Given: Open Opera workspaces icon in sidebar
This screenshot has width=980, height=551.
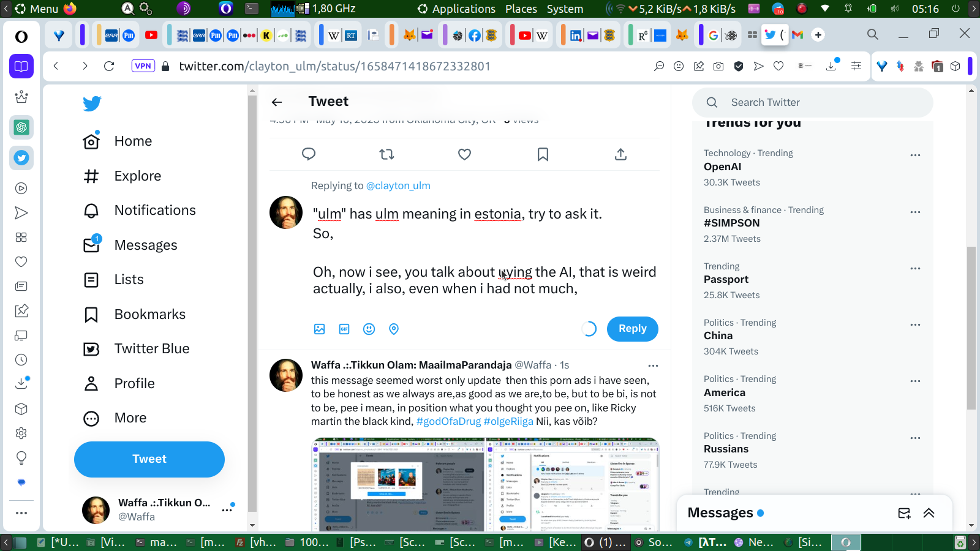Looking at the screenshot, I should point(21,66).
